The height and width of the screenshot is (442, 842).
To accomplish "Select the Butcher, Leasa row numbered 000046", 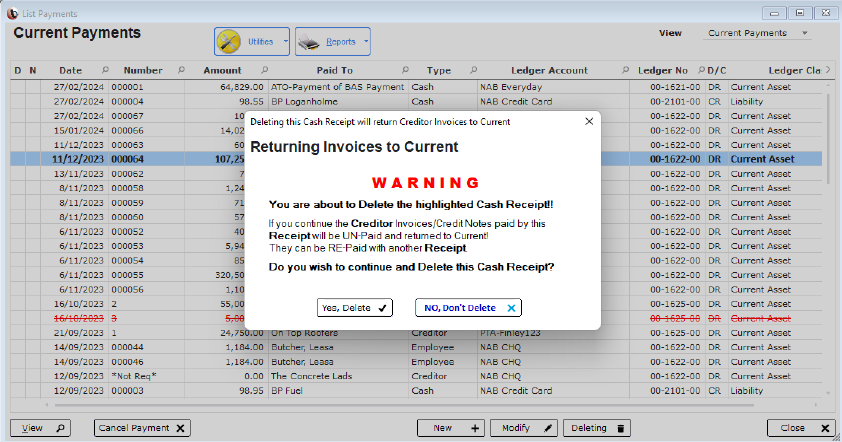I will tap(416, 362).
